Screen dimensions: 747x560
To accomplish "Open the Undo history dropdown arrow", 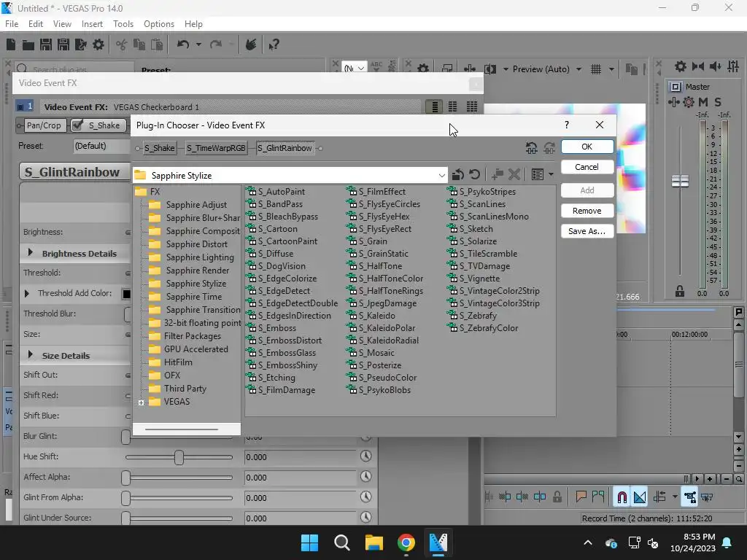I will (x=198, y=44).
